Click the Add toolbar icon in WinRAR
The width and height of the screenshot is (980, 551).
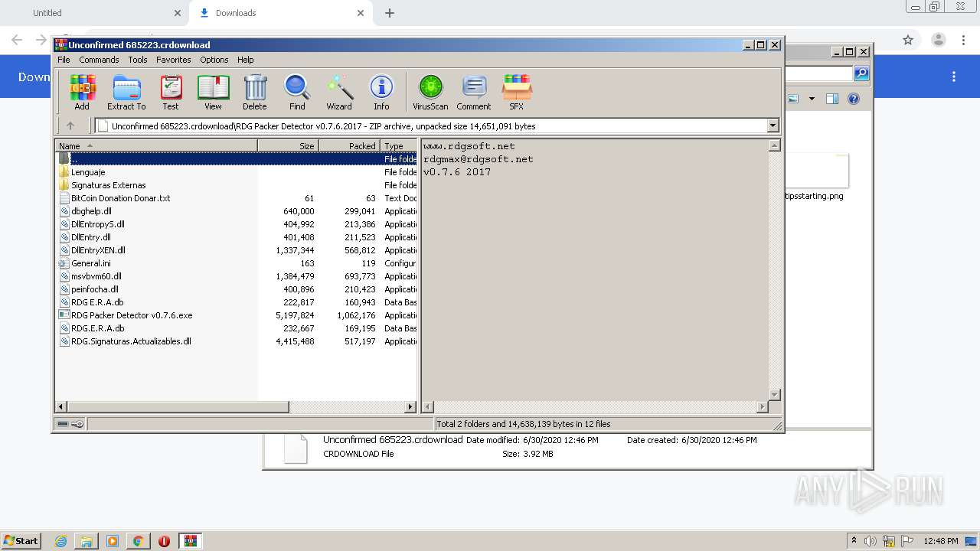click(82, 92)
